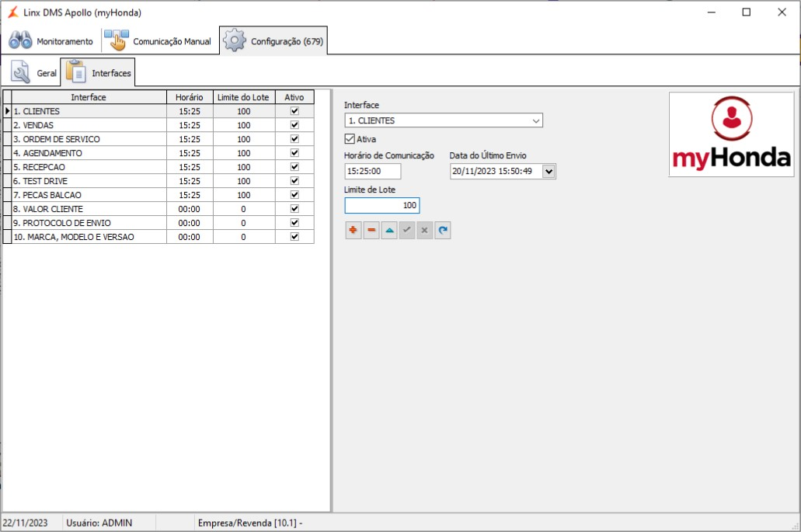801x532 pixels.
Task: Toggle the Ativa checkbox
Action: tap(350, 139)
